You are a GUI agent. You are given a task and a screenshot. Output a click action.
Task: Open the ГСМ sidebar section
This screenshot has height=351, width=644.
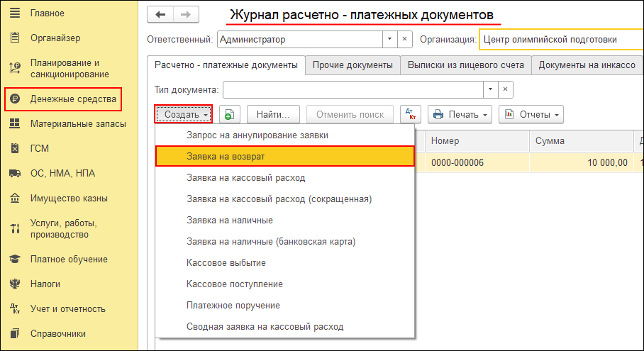click(39, 148)
